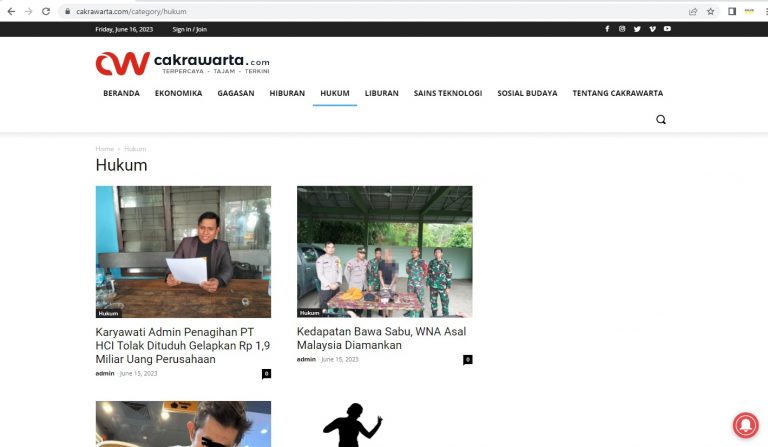Select the TENTANG CAKRAWARTA menu

pyautogui.click(x=617, y=93)
